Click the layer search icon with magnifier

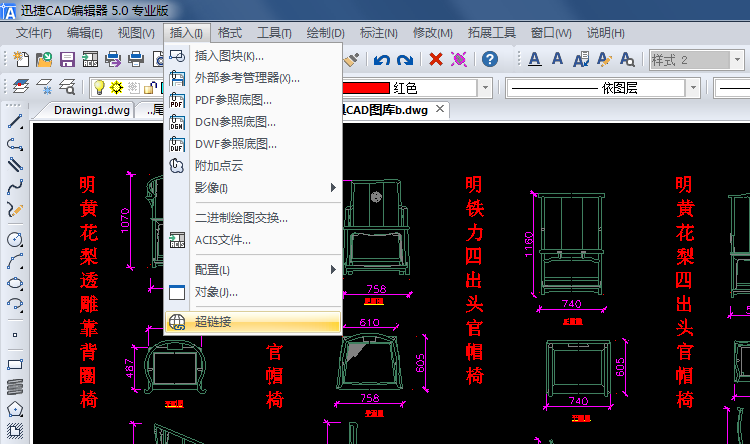click(67, 87)
